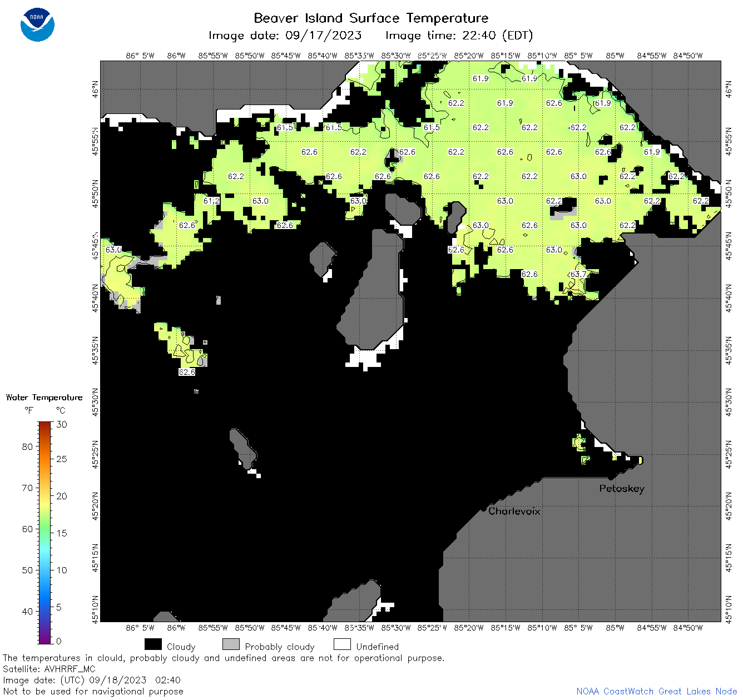Click the NOAA logo emblem
The height and width of the screenshot is (700, 743).
37,25
